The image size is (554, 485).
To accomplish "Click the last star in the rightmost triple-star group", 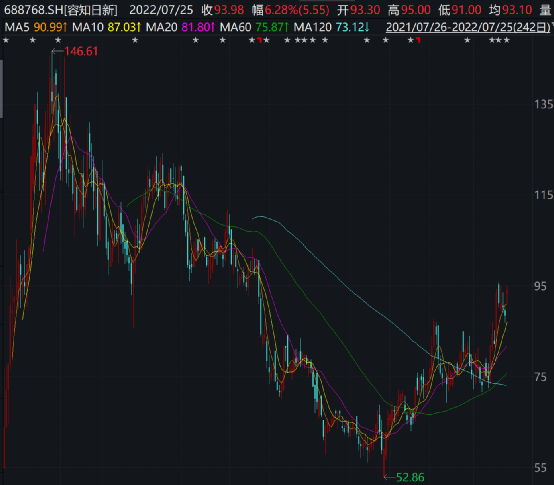I will point(507,41).
